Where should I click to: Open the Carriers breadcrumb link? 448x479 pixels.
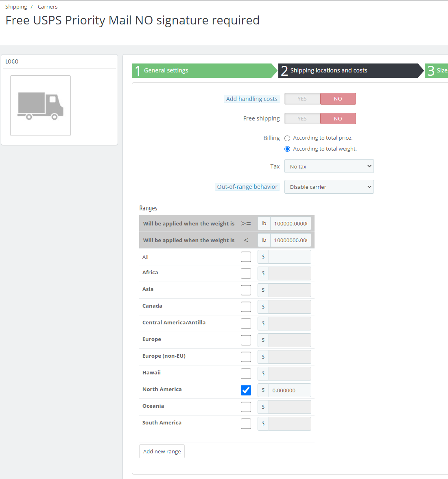click(48, 7)
